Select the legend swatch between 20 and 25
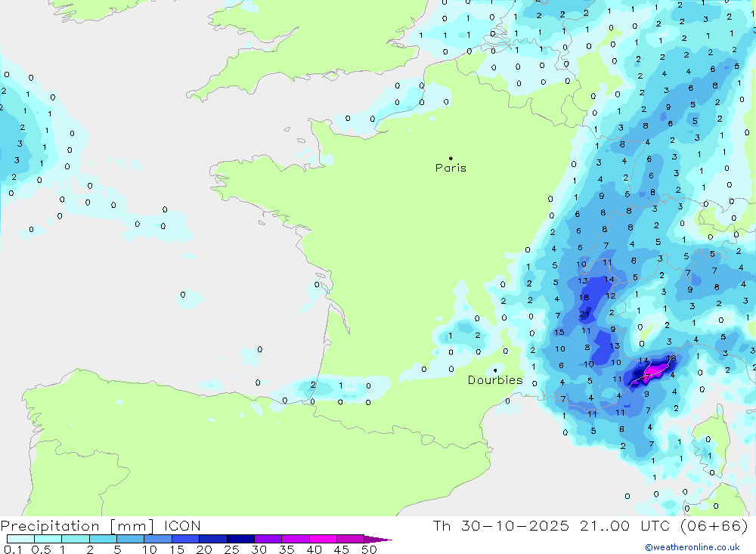 (212, 539)
